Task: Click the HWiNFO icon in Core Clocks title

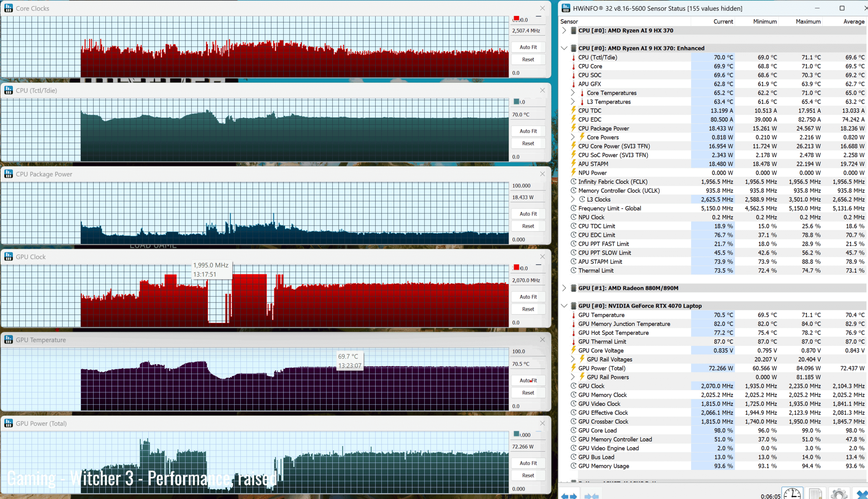Action: pos(8,8)
